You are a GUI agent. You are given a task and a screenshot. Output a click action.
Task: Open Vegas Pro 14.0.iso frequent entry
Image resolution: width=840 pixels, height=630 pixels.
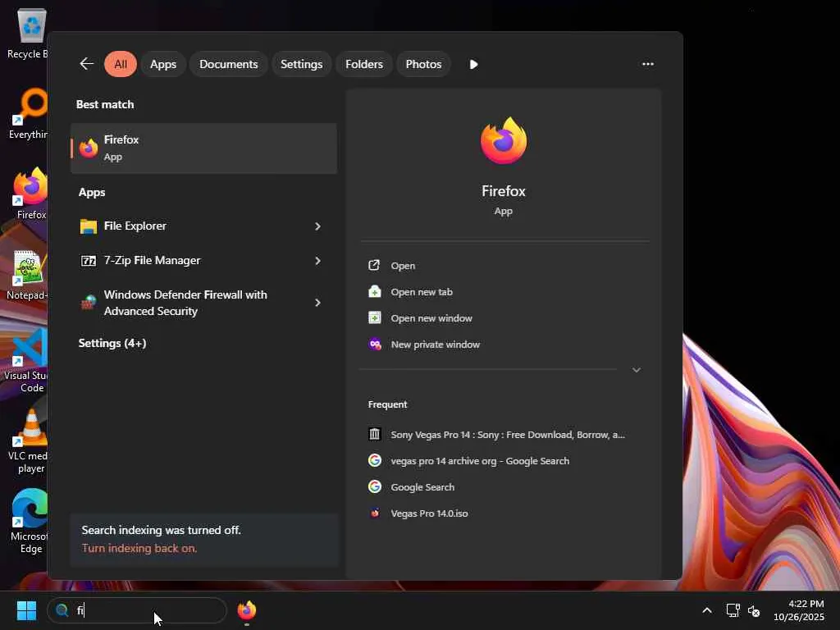pos(429,514)
